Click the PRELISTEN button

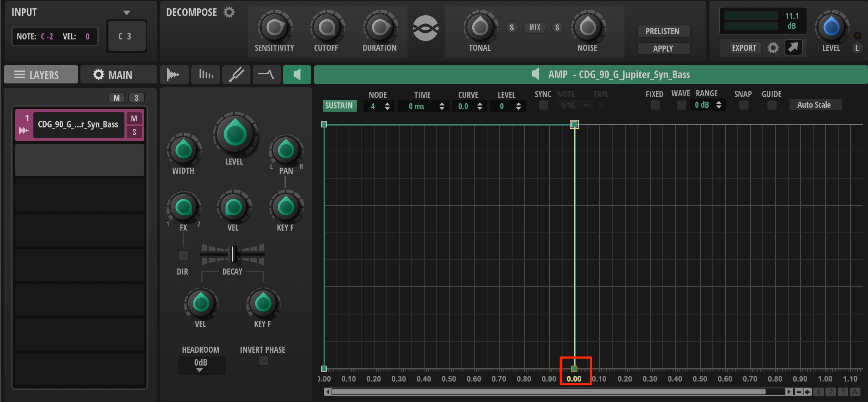tap(663, 31)
